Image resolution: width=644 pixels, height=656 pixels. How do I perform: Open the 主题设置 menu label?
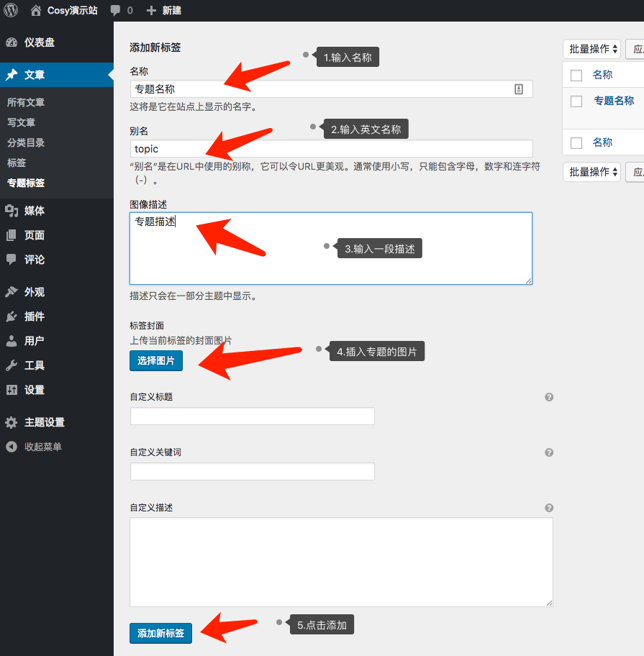coord(45,422)
